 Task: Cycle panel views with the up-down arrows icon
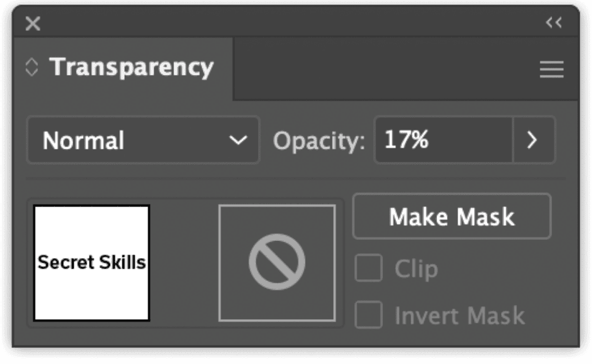pyautogui.click(x=31, y=68)
